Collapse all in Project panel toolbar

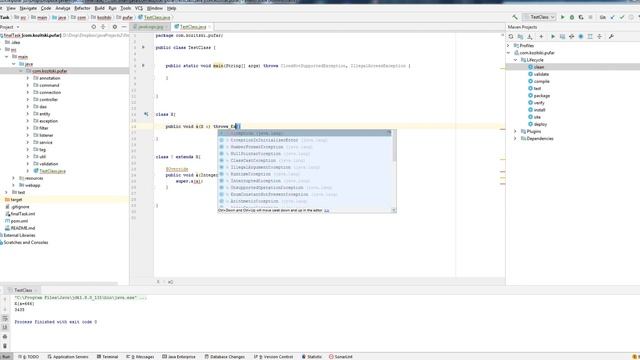103,27
